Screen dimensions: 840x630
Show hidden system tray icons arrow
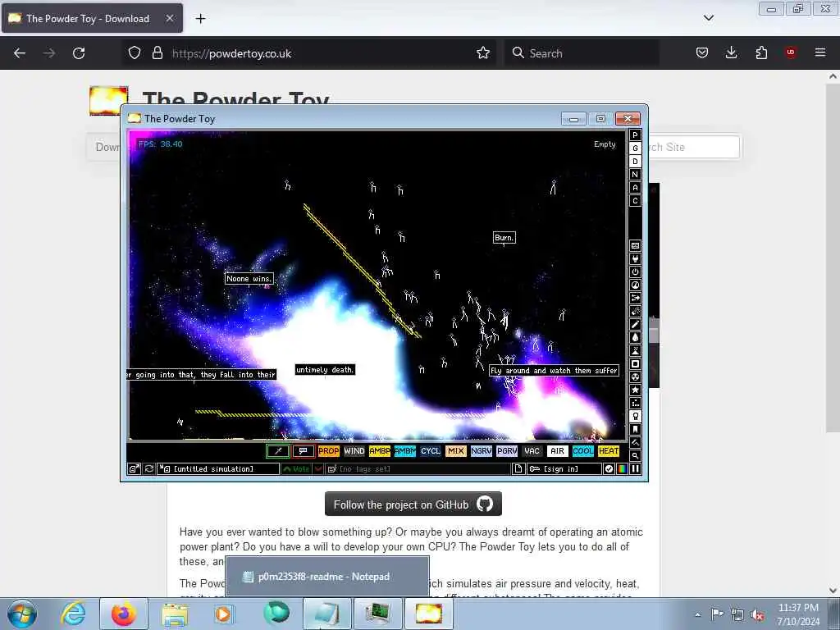click(697, 614)
